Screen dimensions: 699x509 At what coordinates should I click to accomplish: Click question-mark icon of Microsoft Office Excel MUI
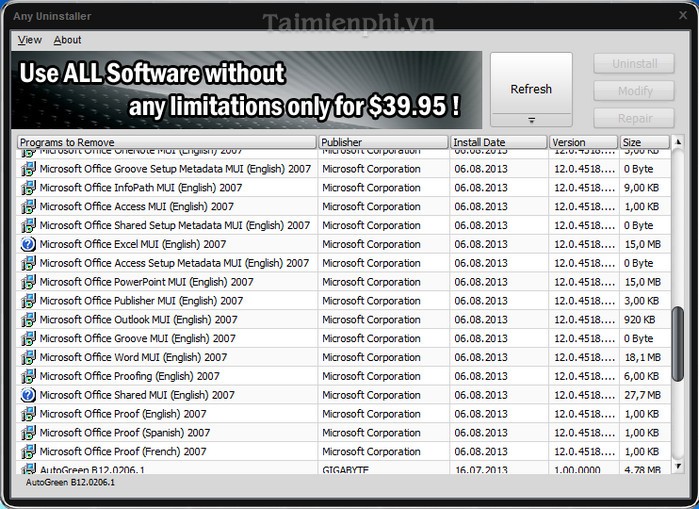pyautogui.click(x=28, y=244)
